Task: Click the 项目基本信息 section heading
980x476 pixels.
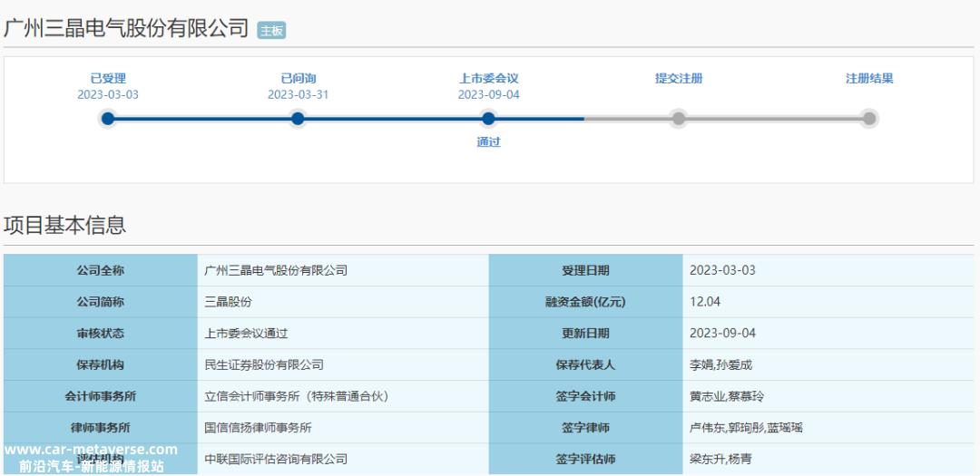Action: [x=65, y=225]
